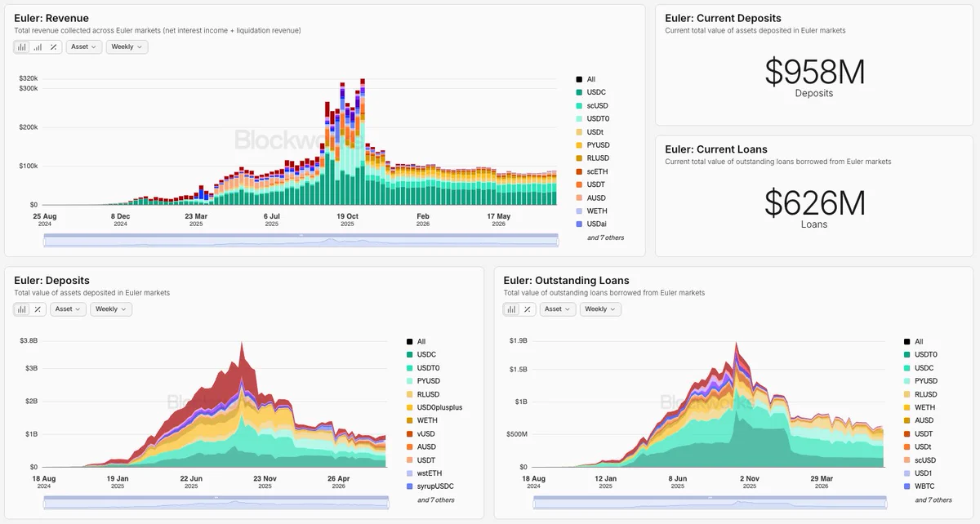
Task: Show 'and 7 others' in Revenue legend
Action: click(x=605, y=238)
